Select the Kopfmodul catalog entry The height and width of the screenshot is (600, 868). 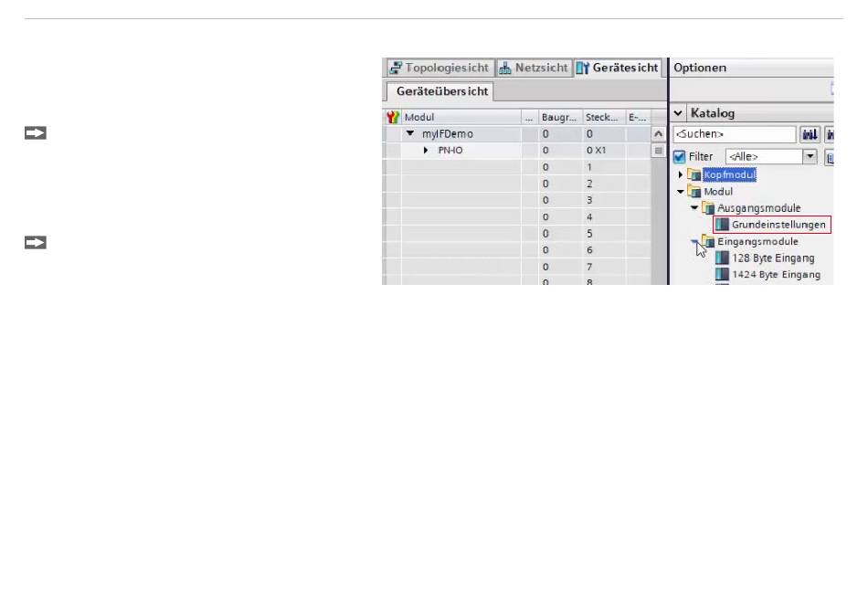[x=730, y=175]
